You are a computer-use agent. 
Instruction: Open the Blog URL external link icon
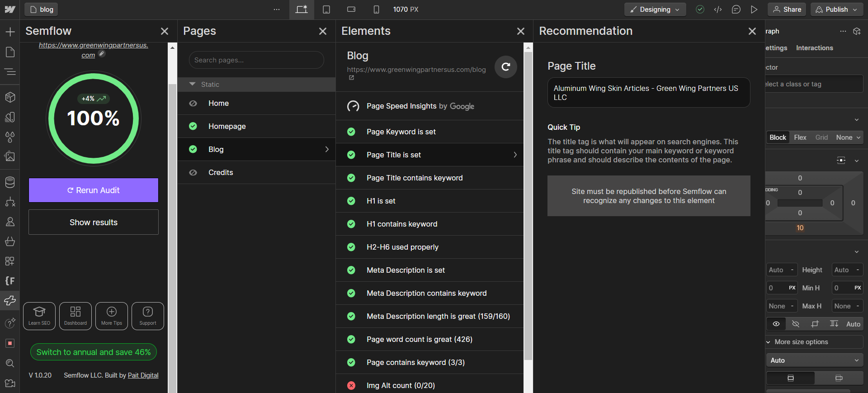point(351,78)
